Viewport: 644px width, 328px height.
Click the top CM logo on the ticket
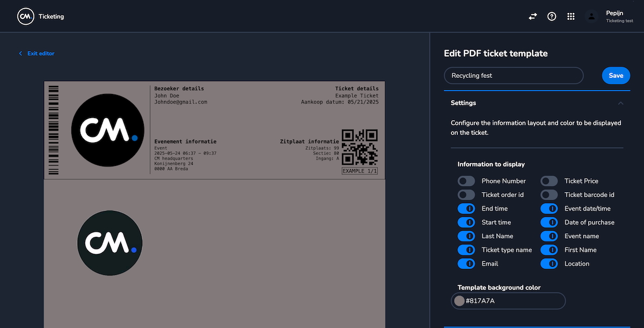[x=108, y=130]
